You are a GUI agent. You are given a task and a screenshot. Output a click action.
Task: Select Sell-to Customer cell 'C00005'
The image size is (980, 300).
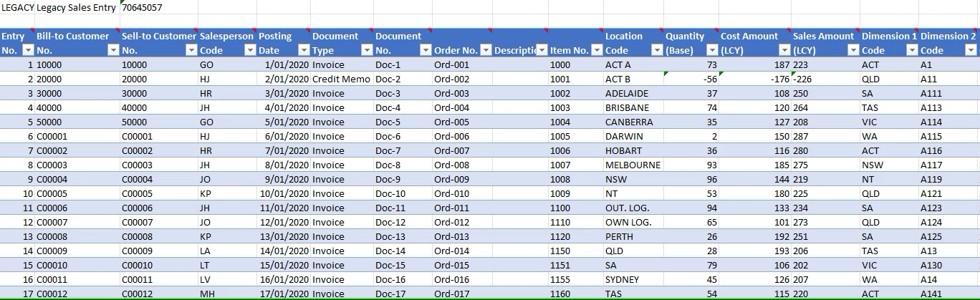click(x=159, y=193)
